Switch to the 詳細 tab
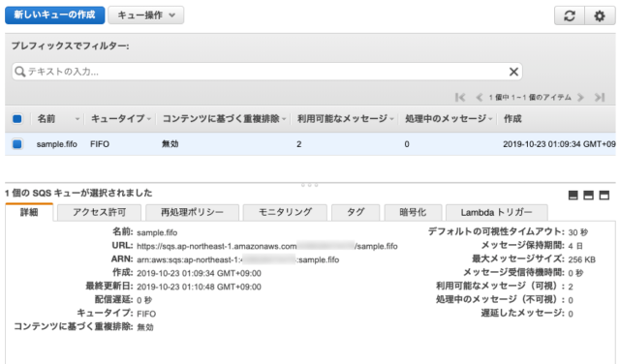Image resolution: width=620 pixels, height=364 pixels. (29, 212)
